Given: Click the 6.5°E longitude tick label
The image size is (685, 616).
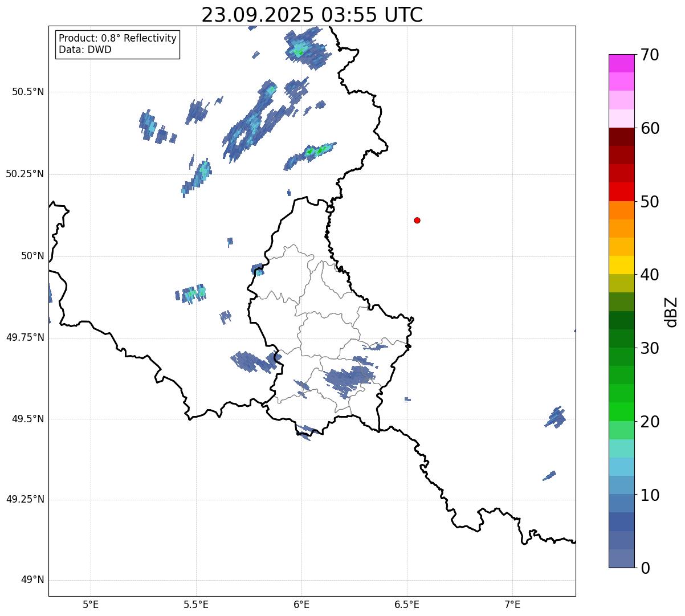Looking at the screenshot, I should [407, 605].
